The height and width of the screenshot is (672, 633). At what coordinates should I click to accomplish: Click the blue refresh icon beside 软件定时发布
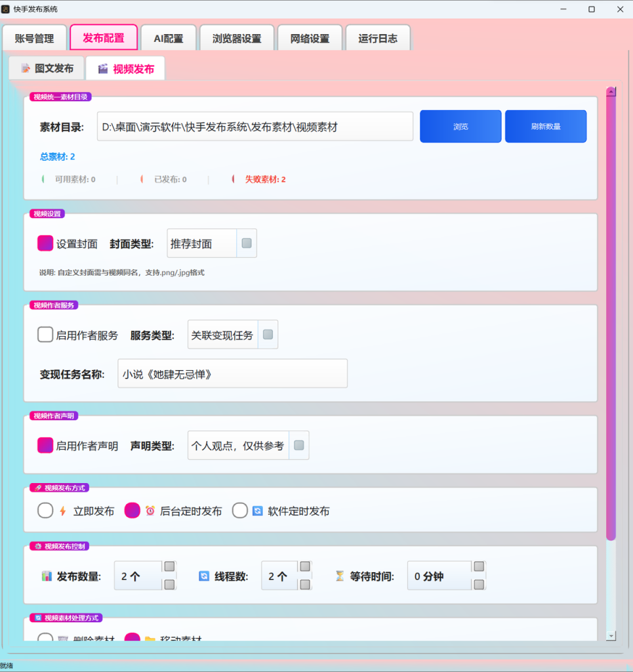click(x=257, y=511)
